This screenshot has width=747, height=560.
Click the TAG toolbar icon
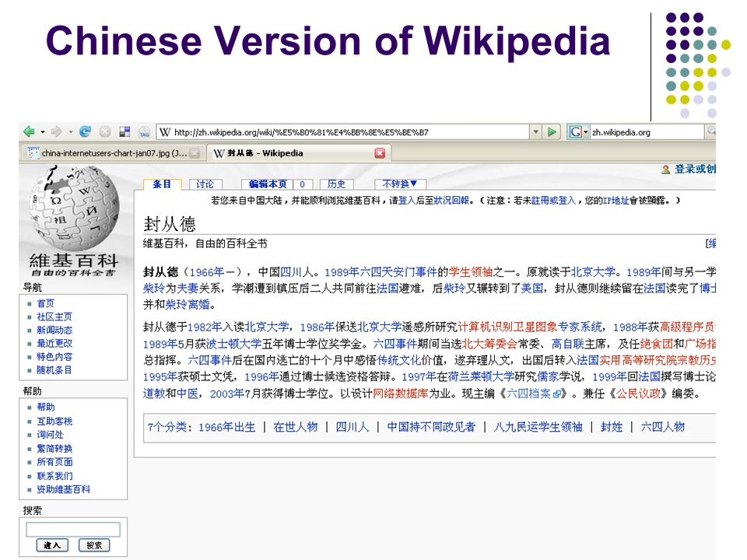144,132
